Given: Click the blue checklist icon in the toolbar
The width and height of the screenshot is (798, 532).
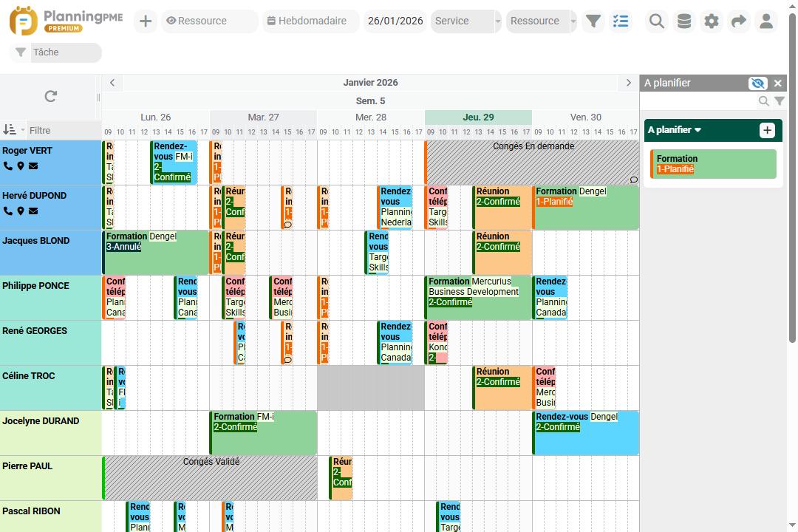Looking at the screenshot, I should point(621,21).
